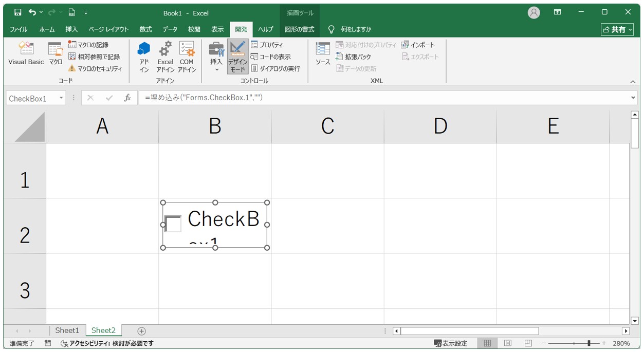Switch to the 図形の書式 tab
Screen dimensions: 644x352
coord(300,29)
